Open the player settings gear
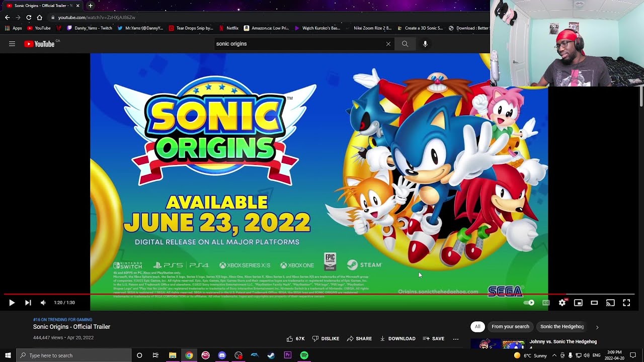The width and height of the screenshot is (644, 362). 562,303
